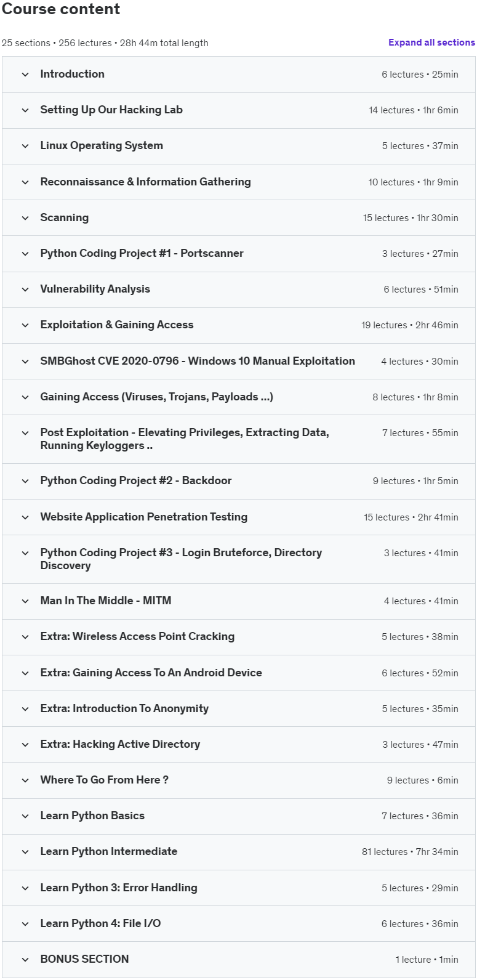Select Python Coding Project #3 - Login Bruteforce title

(181, 559)
